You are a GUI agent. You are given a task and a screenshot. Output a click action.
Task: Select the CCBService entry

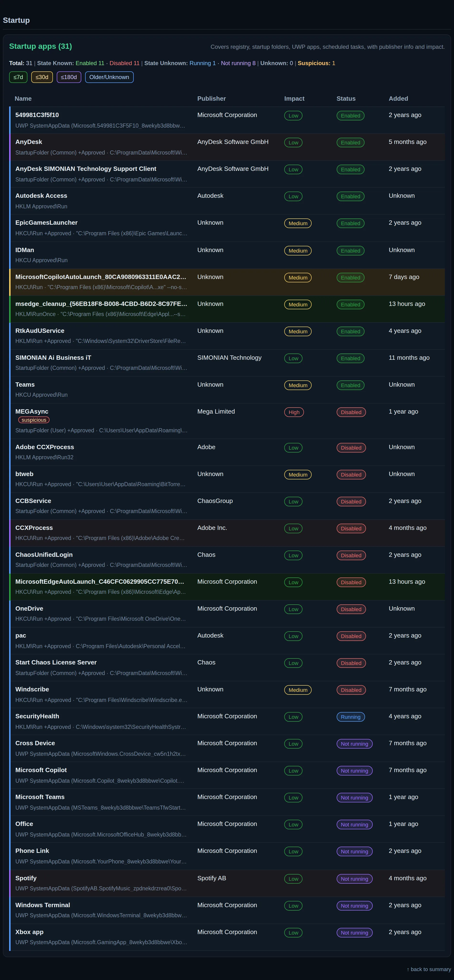click(33, 501)
